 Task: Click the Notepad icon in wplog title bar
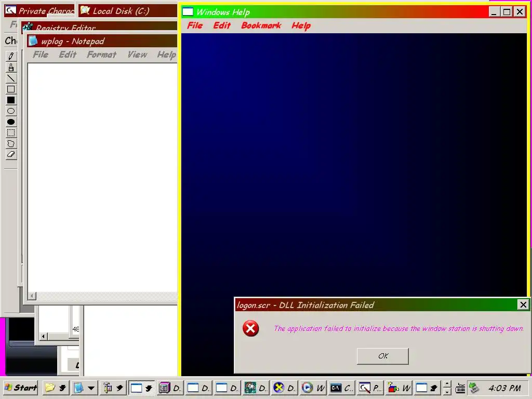point(33,41)
